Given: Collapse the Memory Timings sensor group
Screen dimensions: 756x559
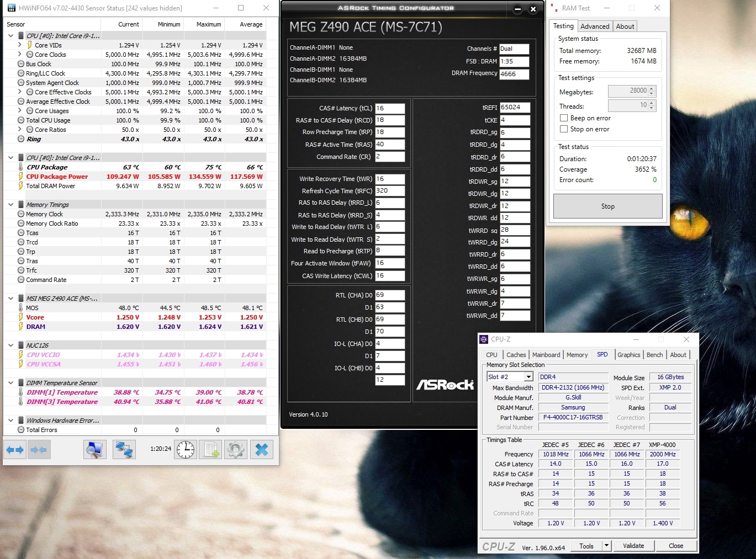Looking at the screenshot, I should (x=10, y=205).
